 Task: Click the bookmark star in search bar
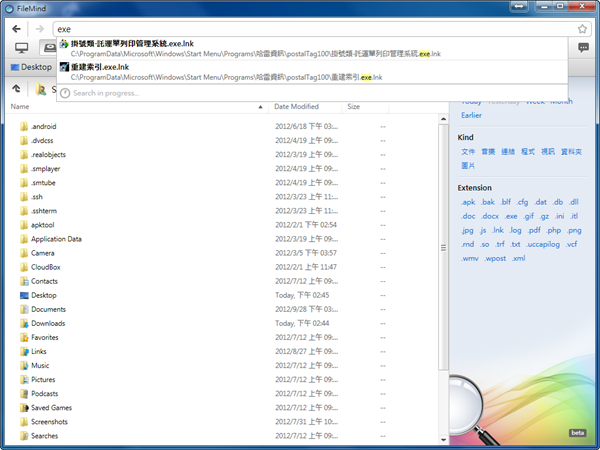(583, 29)
